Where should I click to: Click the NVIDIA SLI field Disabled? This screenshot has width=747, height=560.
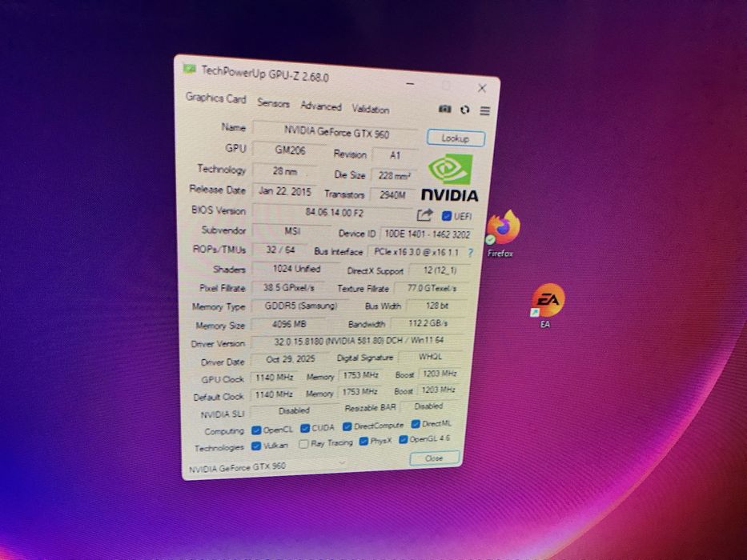point(294,410)
